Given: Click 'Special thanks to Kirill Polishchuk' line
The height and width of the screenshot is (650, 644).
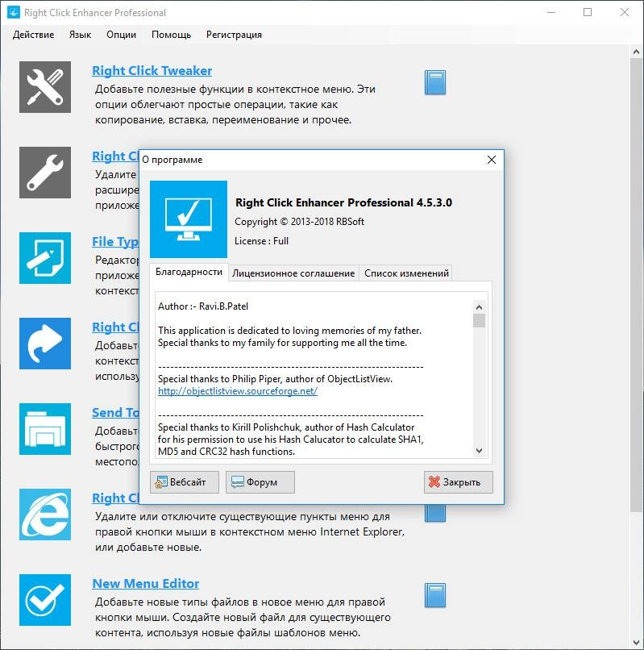Looking at the screenshot, I should pyautogui.click(x=286, y=427).
